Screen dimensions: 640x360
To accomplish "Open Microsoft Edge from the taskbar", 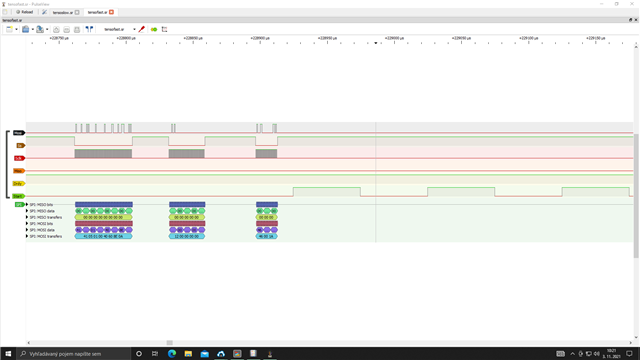I will pyautogui.click(x=172, y=353).
